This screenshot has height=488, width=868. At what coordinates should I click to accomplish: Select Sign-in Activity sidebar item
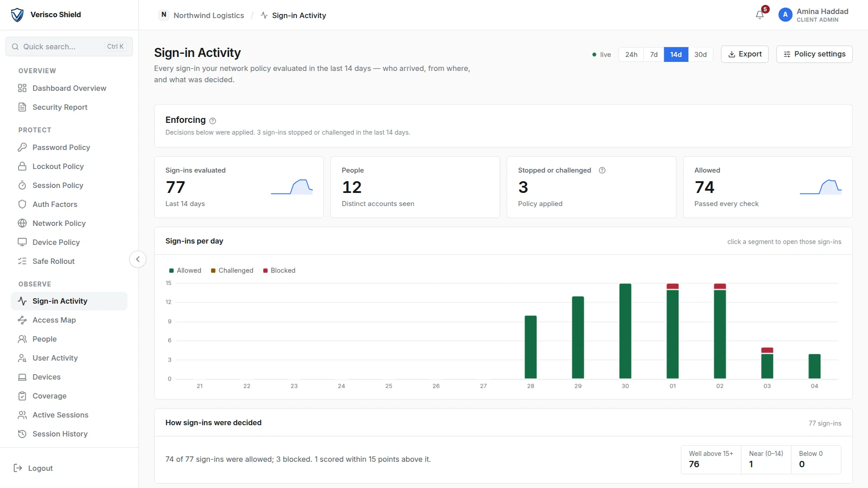[69, 301]
